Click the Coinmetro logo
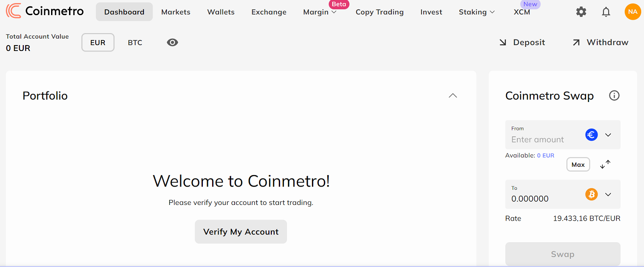Screen dimensions: 644x267 click(45, 11)
